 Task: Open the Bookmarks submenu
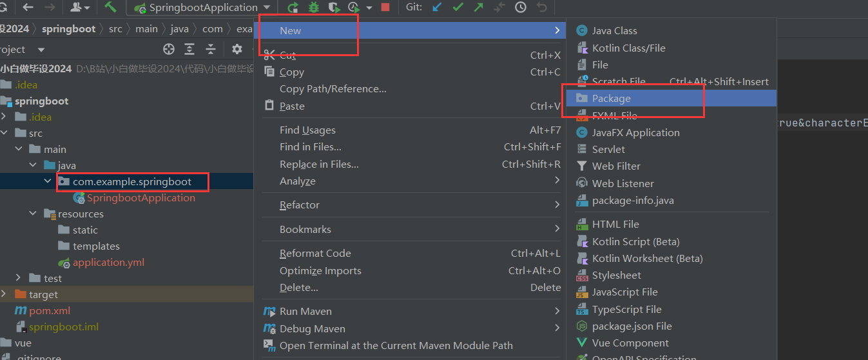412,229
